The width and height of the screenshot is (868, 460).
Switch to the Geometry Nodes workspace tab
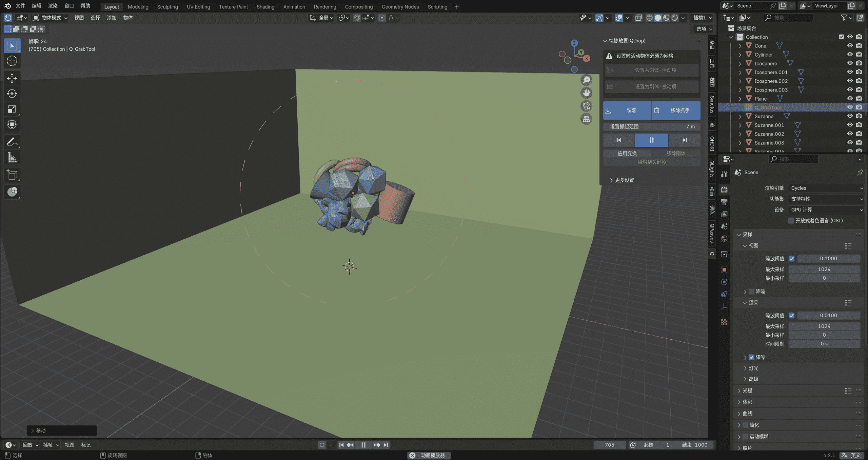pos(400,6)
